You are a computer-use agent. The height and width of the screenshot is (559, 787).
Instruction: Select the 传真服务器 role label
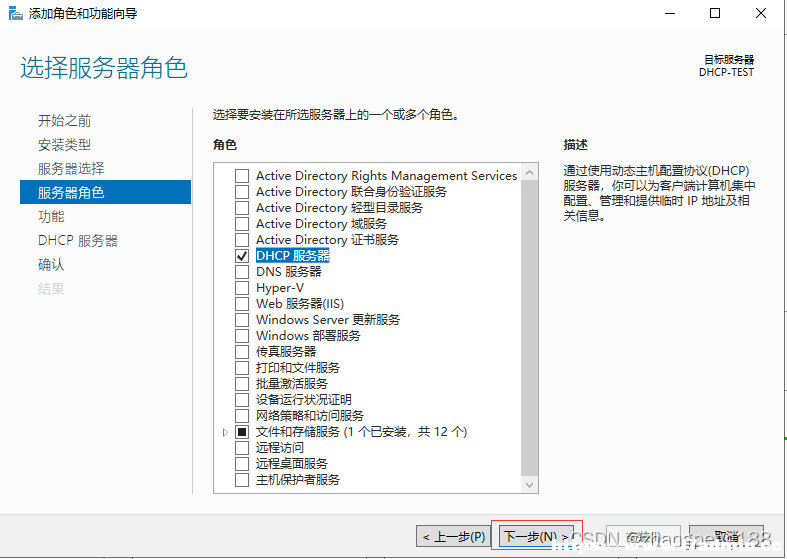tap(286, 352)
